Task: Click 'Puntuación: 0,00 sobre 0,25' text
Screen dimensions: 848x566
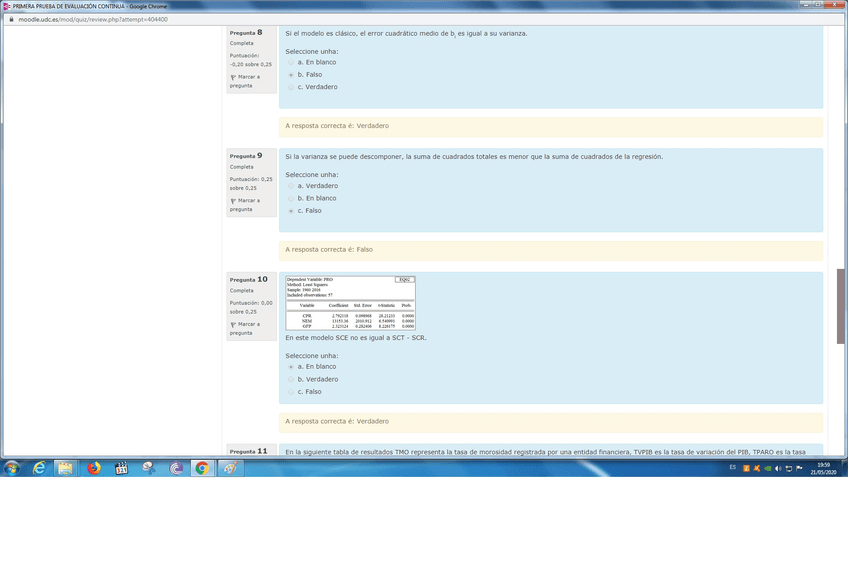Action: (251, 308)
